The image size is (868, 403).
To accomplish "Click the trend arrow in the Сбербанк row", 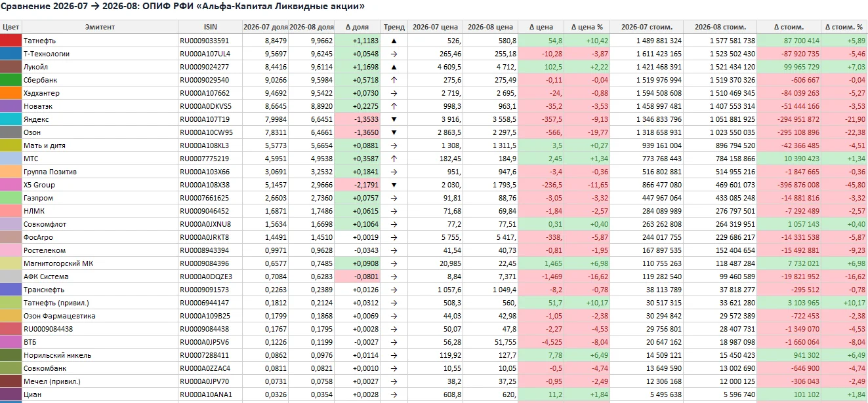I will click(x=394, y=80).
